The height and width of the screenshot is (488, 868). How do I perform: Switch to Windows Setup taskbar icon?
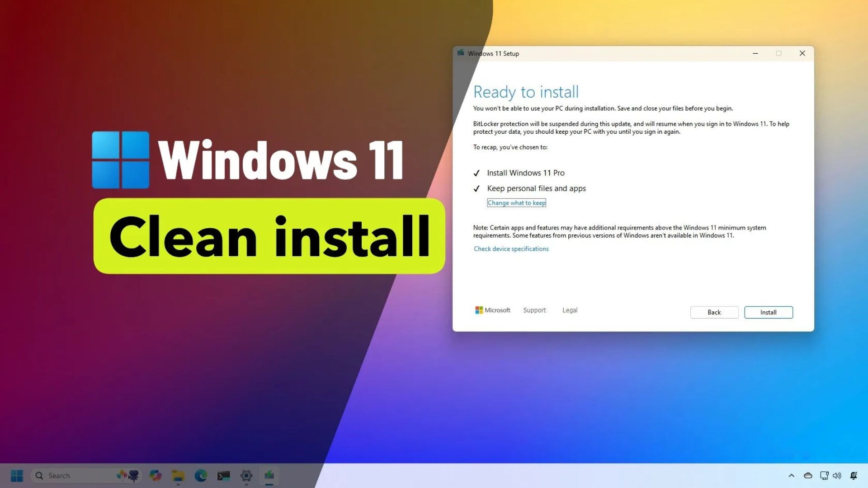tap(269, 475)
